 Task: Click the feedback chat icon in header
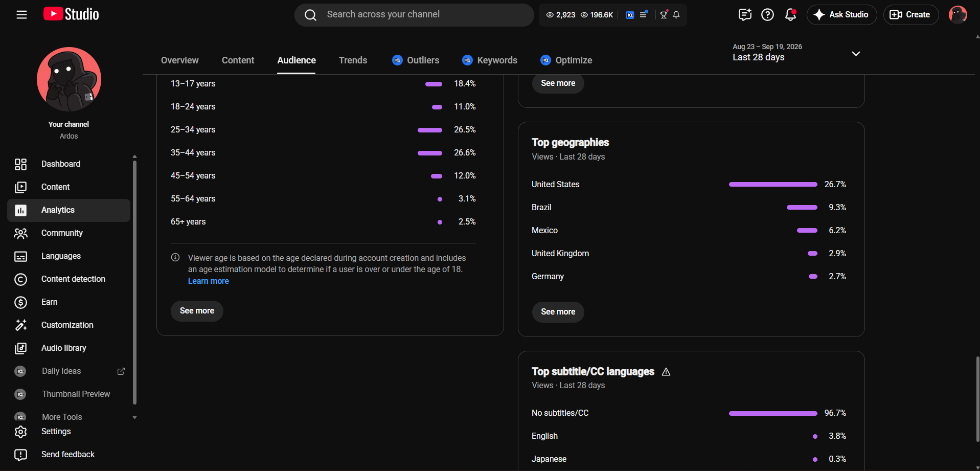tap(745, 15)
